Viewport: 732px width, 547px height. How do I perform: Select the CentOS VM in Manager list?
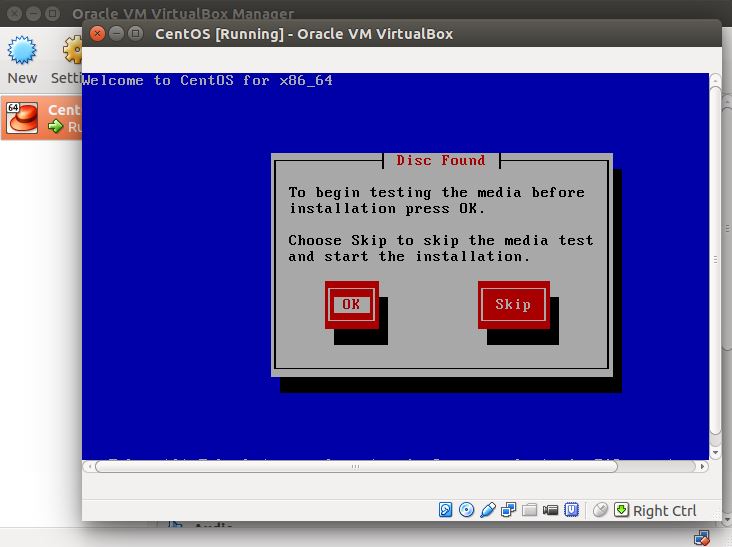[x=42, y=118]
